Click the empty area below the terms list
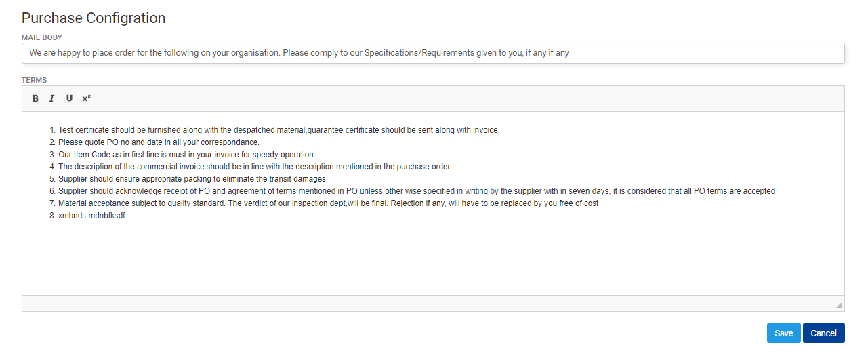Image resolution: width=868 pixels, height=364 pixels. pos(433,258)
